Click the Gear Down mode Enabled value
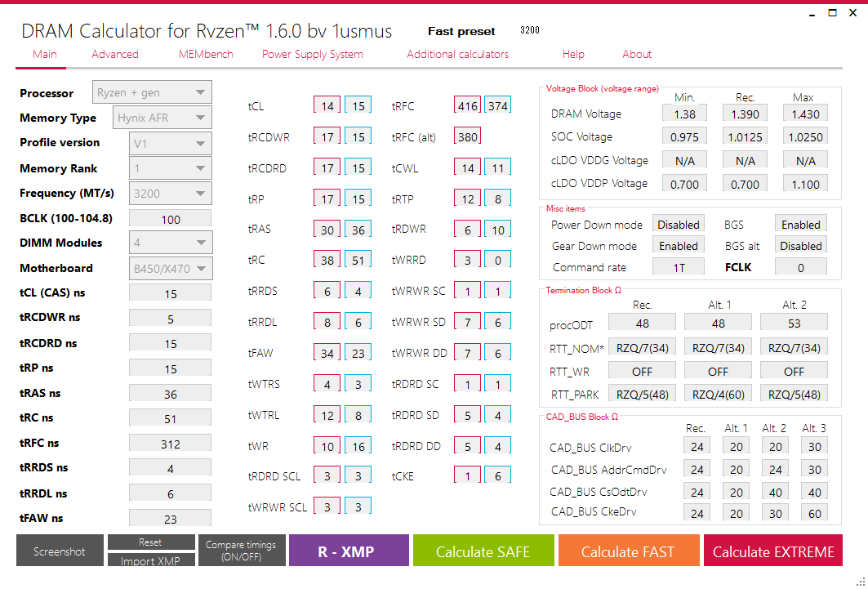Viewport: 868px width, 589px height. pos(678,246)
